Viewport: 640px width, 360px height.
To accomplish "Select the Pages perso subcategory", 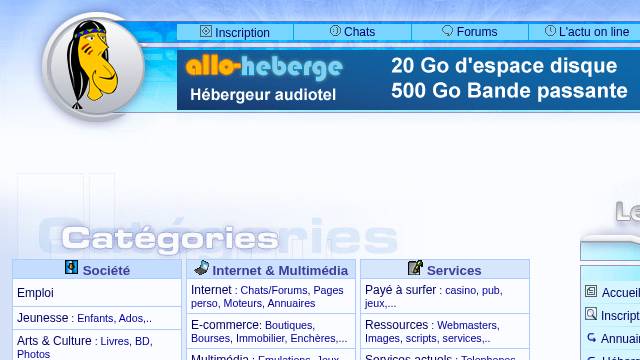I will tap(267, 297).
